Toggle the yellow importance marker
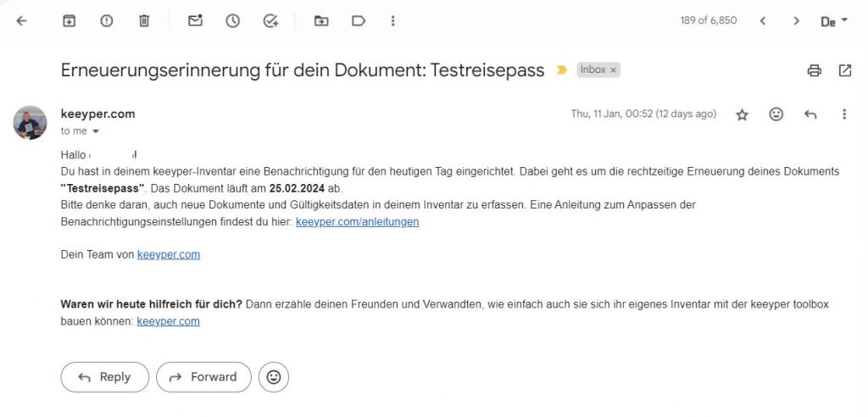 click(x=561, y=70)
